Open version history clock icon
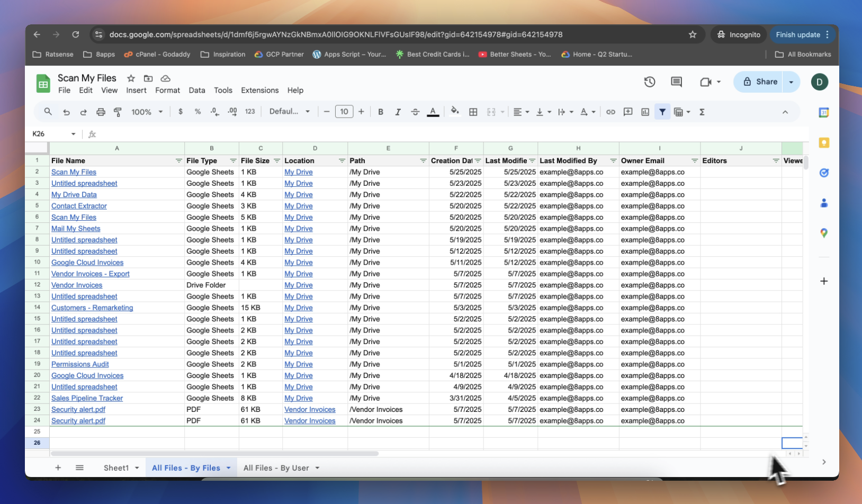Viewport: 862px width, 504px height. (650, 82)
